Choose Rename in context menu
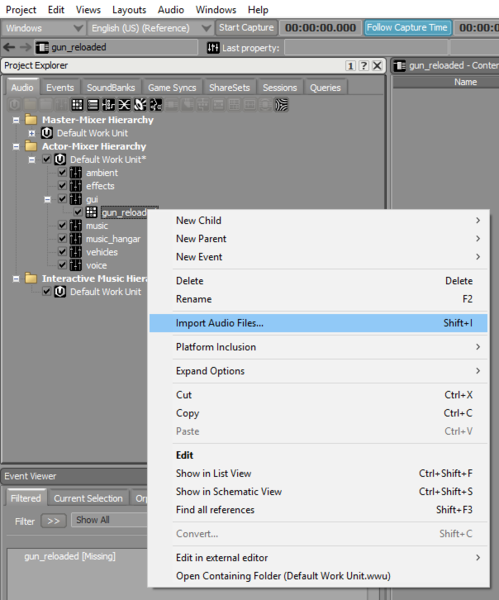The height and width of the screenshot is (600, 499). [318, 299]
